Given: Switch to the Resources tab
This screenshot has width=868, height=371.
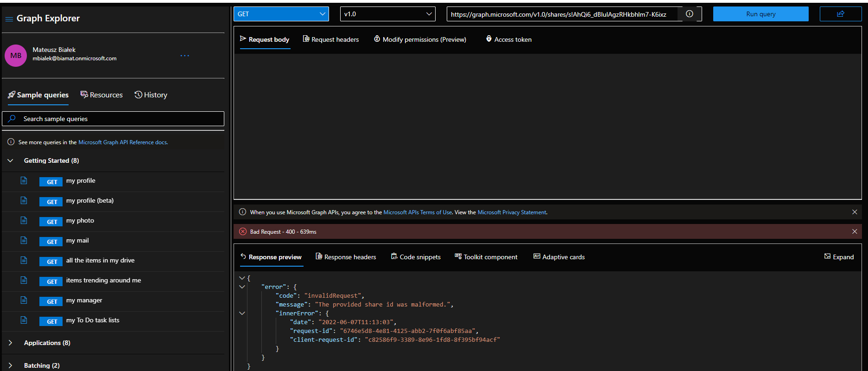Looking at the screenshot, I should click(101, 95).
